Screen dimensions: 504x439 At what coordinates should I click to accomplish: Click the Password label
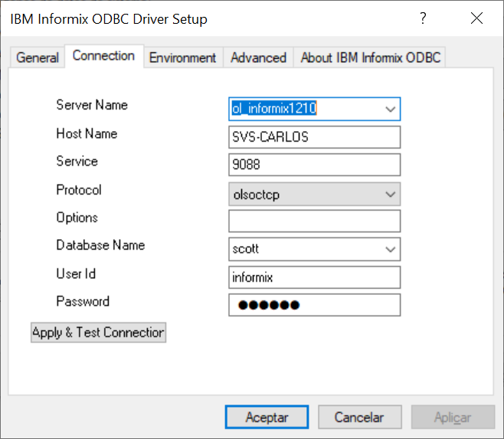click(83, 301)
